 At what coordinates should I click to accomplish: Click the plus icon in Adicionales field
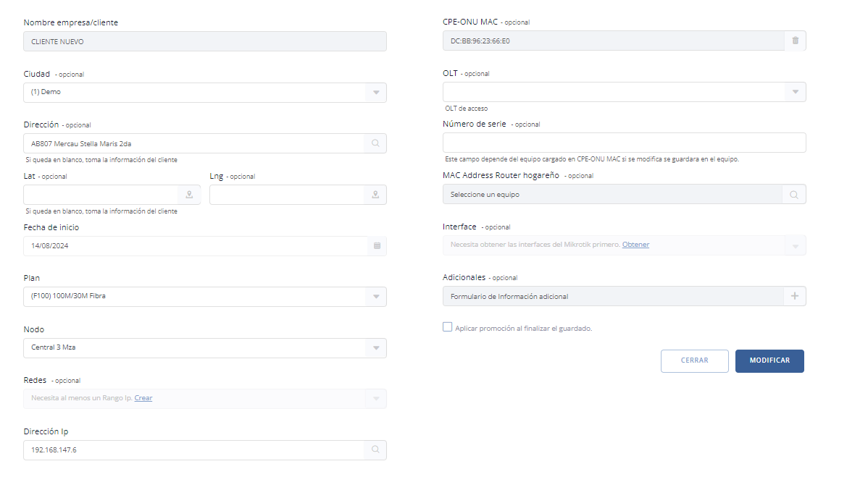pos(794,296)
